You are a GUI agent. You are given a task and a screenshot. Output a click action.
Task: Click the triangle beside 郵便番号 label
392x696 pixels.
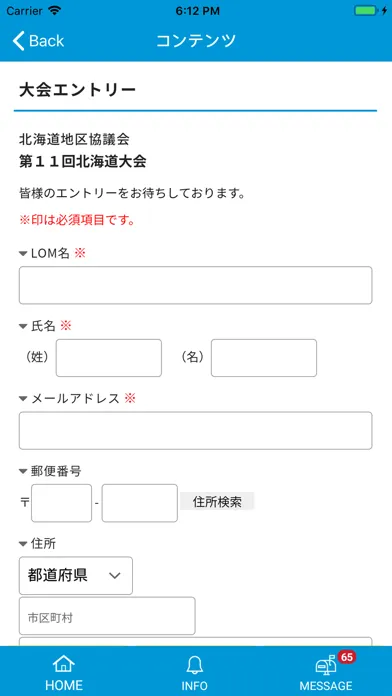[x=23, y=471]
